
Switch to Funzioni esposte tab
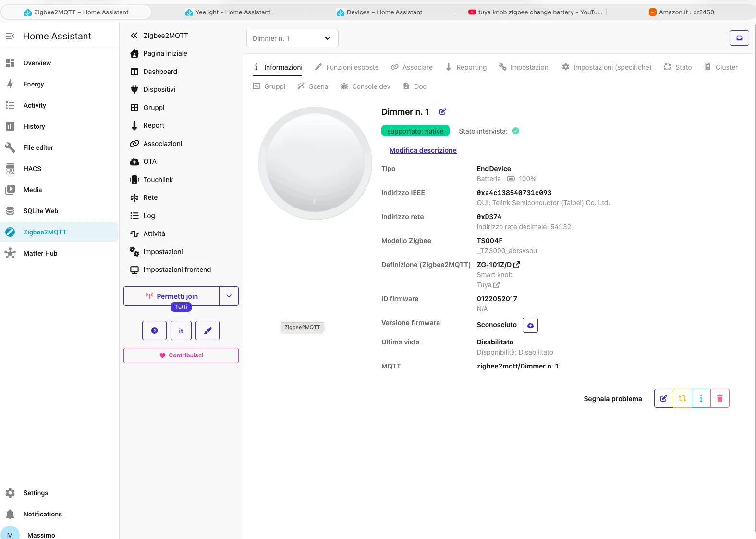click(x=347, y=67)
